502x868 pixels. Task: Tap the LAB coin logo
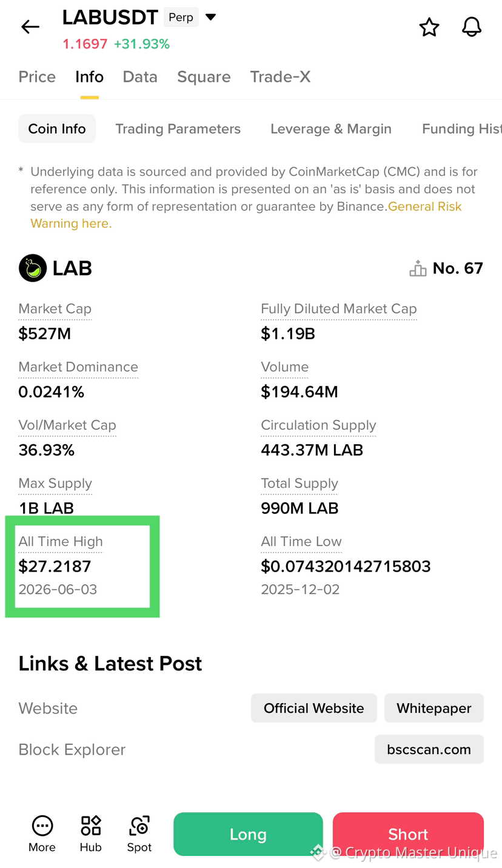tap(33, 268)
